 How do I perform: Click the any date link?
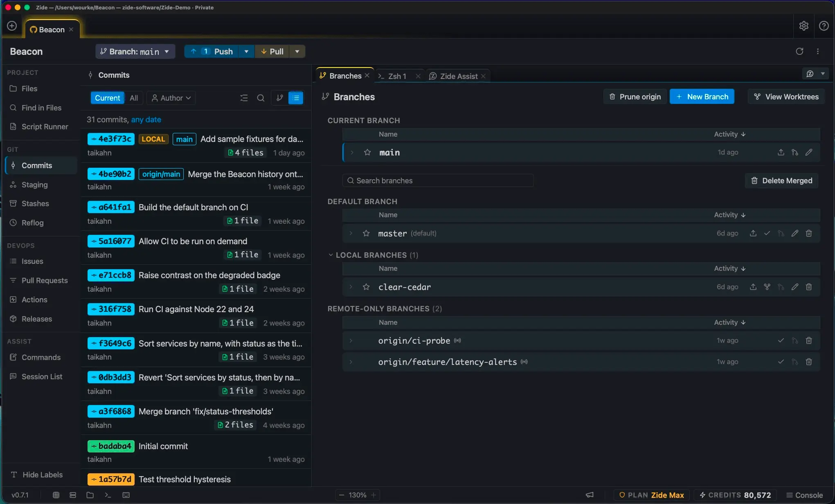click(146, 119)
